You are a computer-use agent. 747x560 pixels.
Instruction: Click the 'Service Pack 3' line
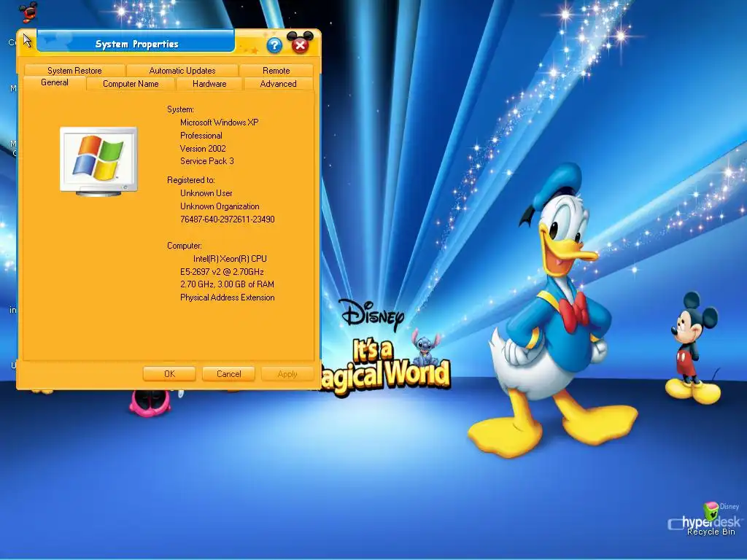pos(206,161)
